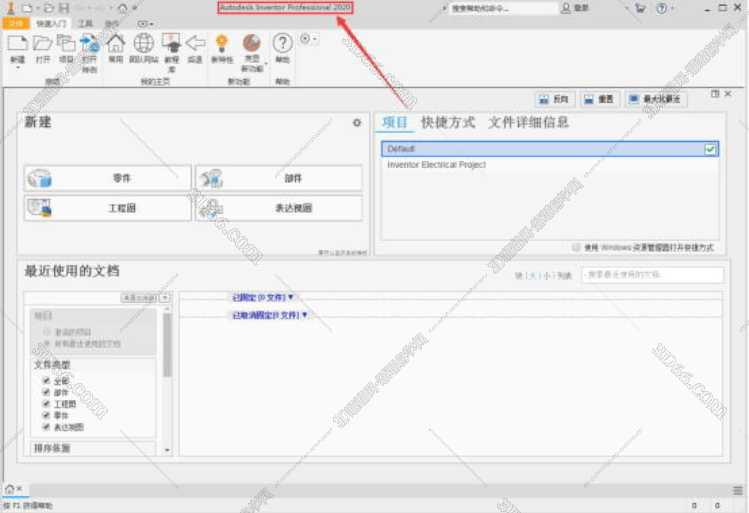749x513 pixels.
Task: Click the Sign In user icon
Action: [566, 8]
